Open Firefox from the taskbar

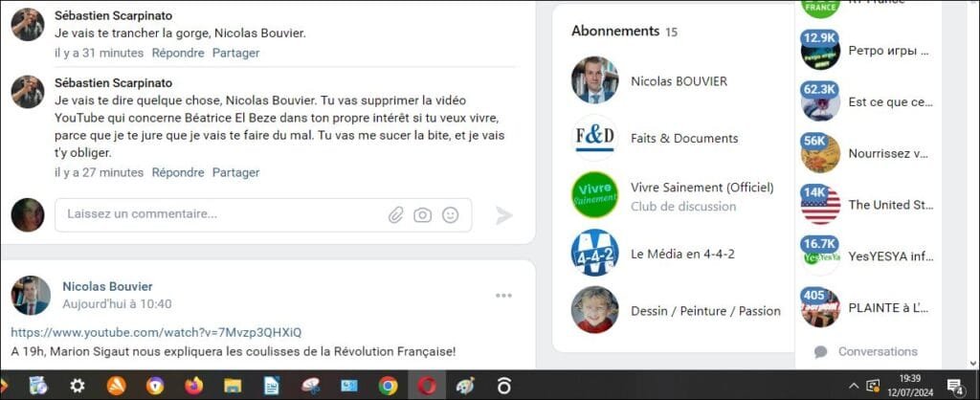click(195, 386)
